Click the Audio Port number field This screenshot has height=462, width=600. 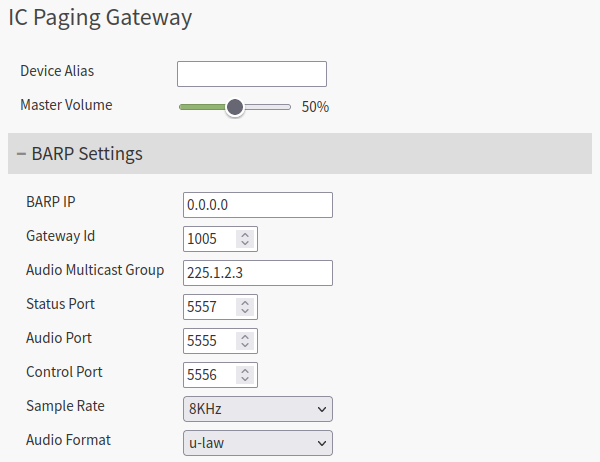pyautogui.click(x=210, y=341)
